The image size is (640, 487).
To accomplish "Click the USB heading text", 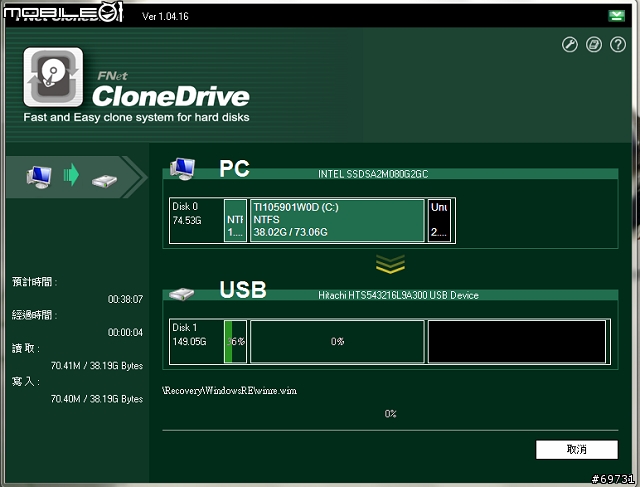I will [243, 289].
